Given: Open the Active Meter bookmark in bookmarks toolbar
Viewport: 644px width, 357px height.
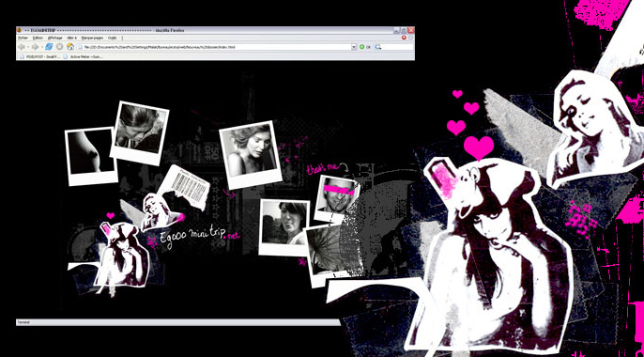Looking at the screenshot, I should [x=83, y=56].
